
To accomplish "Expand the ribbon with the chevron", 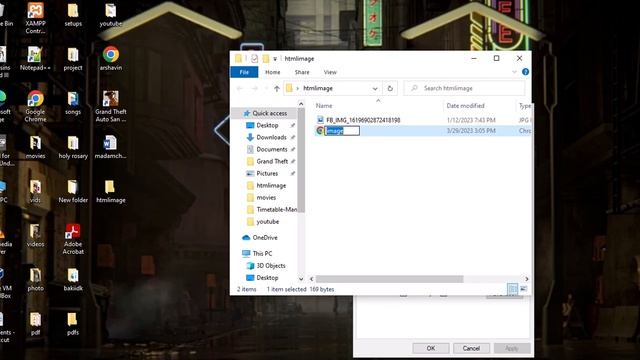I will tap(514, 72).
